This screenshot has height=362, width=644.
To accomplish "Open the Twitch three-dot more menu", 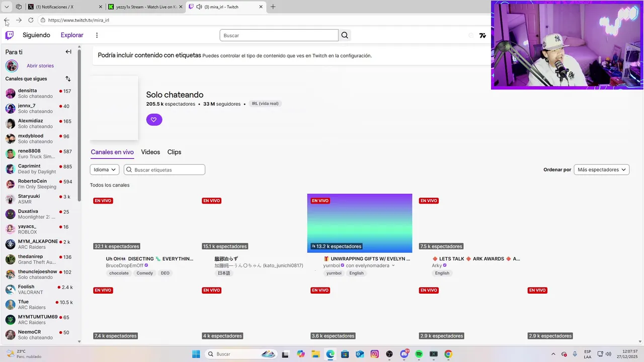I will pos(97,35).
